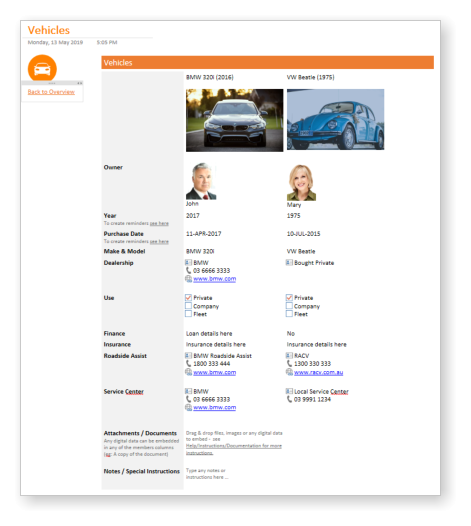Check Fleet for the VW Beatle
The image size is (471, 526).
coord(289,314)
